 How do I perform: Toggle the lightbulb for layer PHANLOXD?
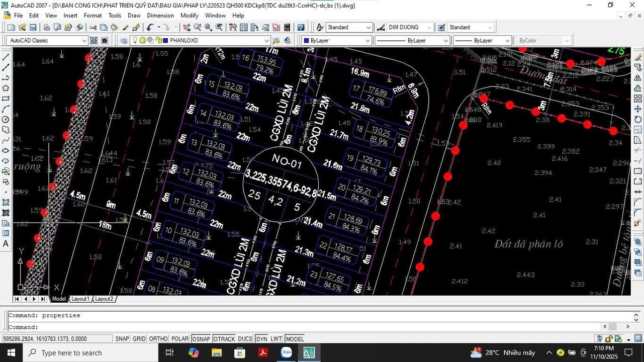pos(135,40)
